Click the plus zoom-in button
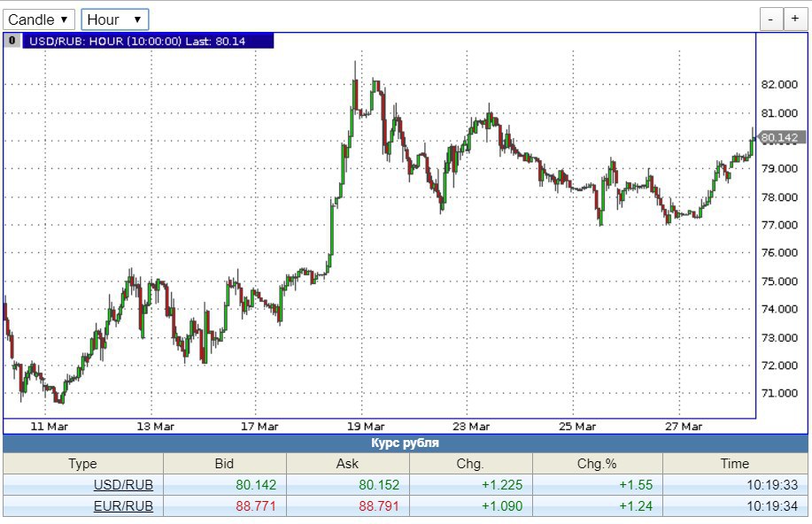This screenshot has width=812, height=524. (795, 19)
